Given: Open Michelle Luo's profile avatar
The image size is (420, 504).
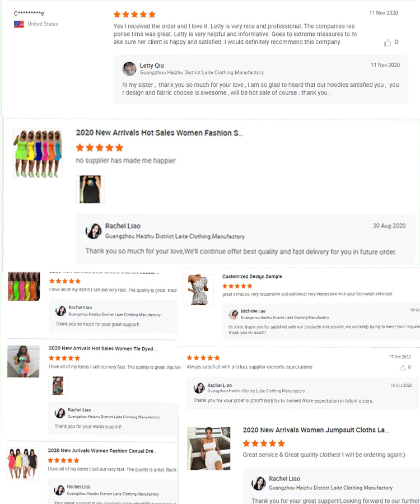Looking at the screenshot, I should pyautogui.click(x=234, y=314).
